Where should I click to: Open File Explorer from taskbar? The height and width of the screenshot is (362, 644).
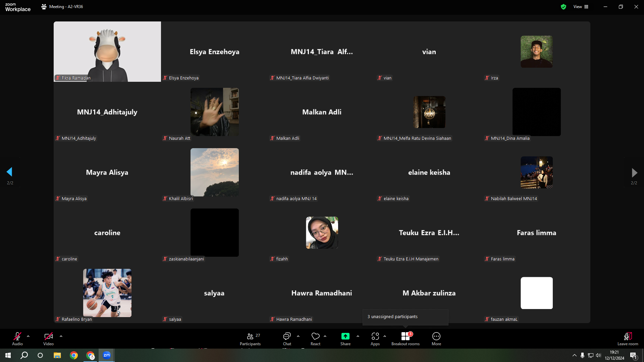(57, 355)
